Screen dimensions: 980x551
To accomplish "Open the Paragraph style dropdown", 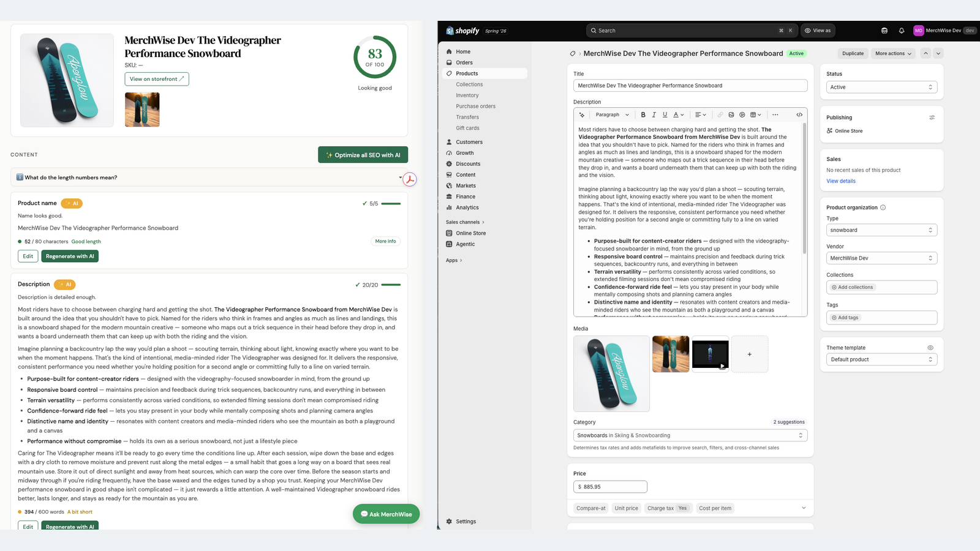I will click(612, 115).
